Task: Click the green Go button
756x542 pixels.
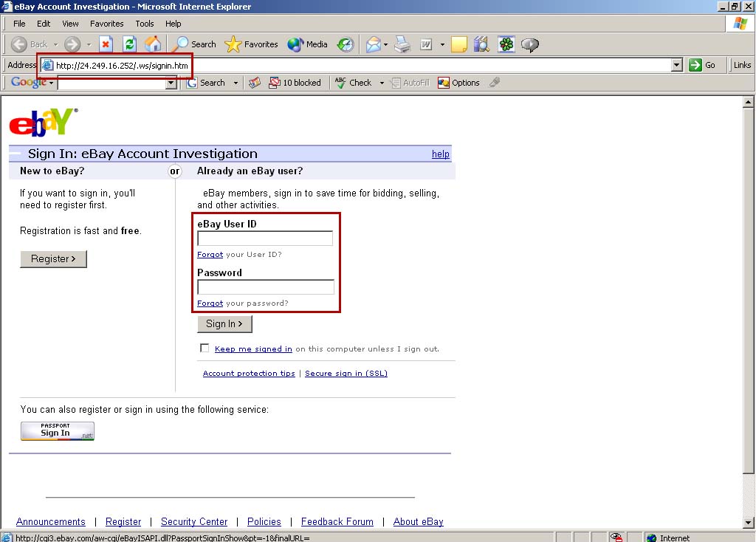Action: click(702, 65)
